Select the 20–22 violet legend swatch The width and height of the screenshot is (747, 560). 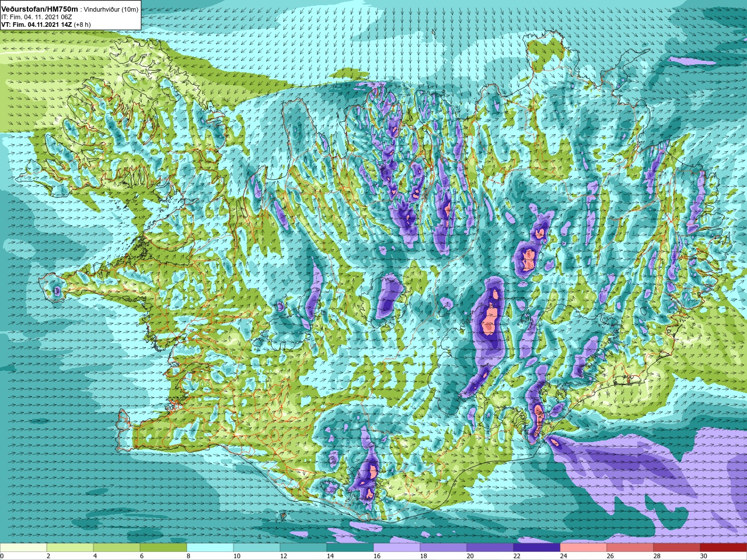(x=490, y=548)
